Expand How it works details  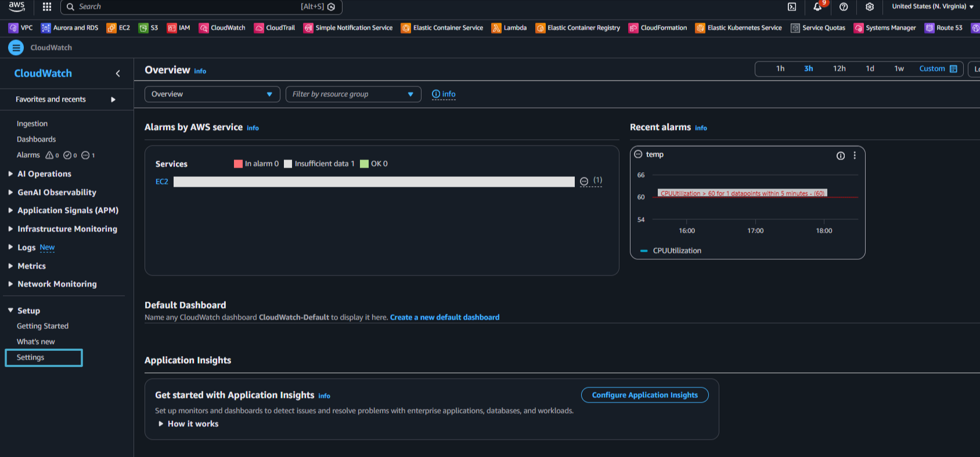pyautogui.click(x=188, y=424)
